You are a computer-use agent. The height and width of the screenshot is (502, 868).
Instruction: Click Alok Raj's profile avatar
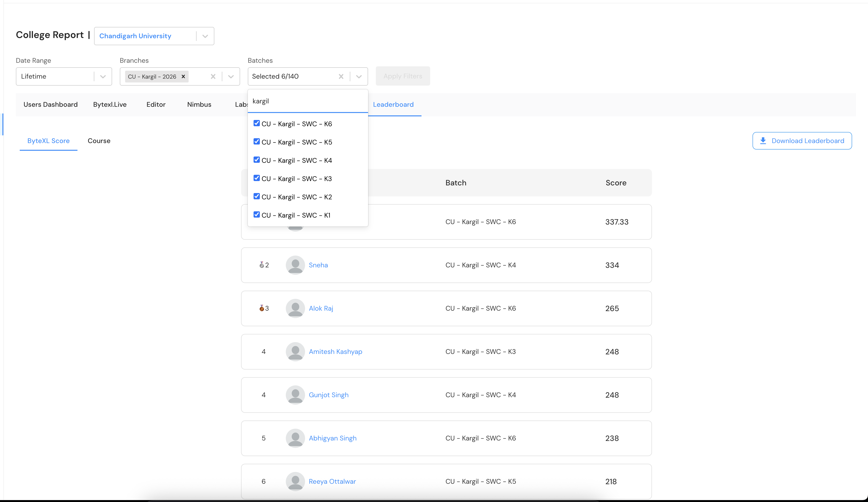tap(295, 308)
